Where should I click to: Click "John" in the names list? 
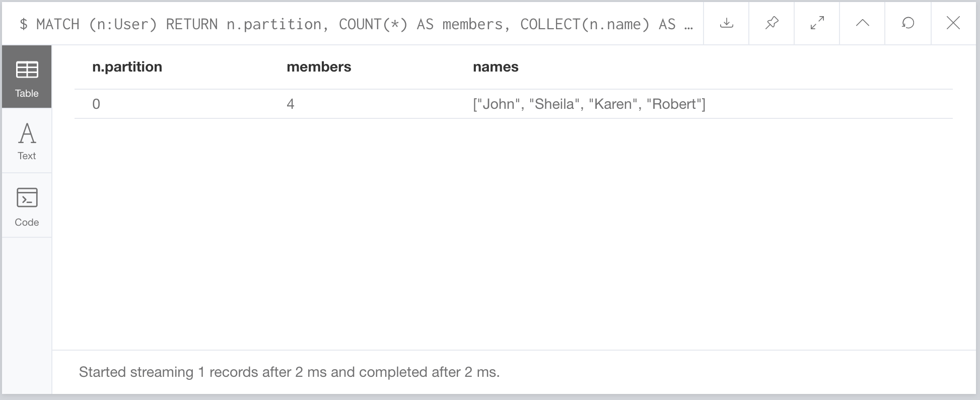[499, 104]
